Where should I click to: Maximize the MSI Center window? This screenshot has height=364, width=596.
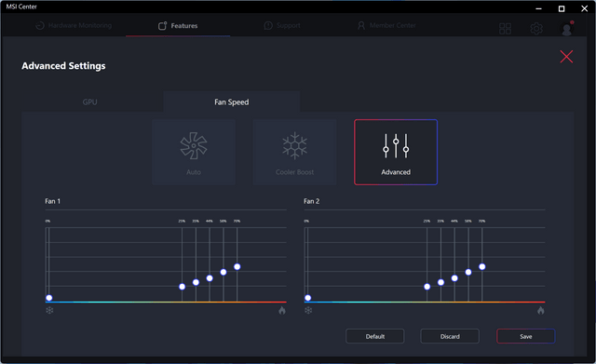[562, 8]
